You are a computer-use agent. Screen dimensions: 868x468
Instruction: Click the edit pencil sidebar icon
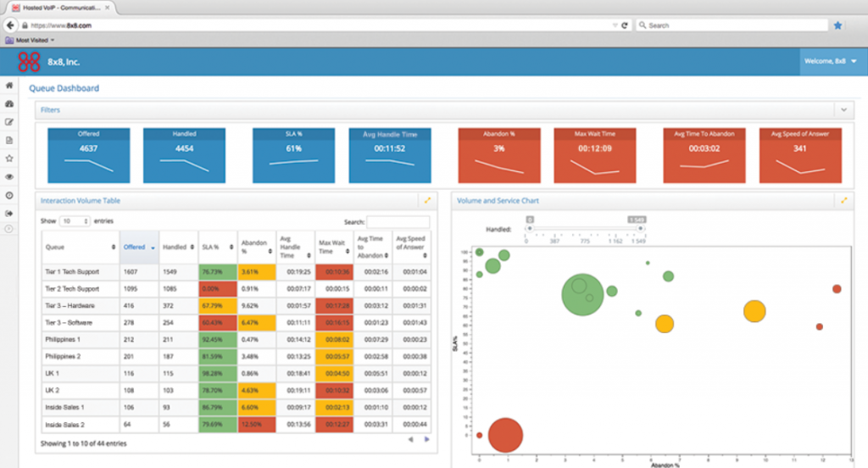pyautogui.click(x=9, y=122)
